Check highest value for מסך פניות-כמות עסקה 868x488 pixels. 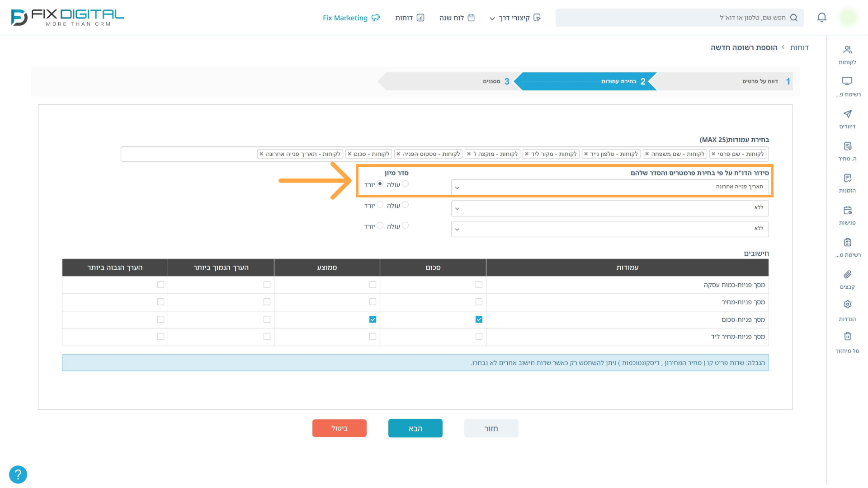[160, 285]
